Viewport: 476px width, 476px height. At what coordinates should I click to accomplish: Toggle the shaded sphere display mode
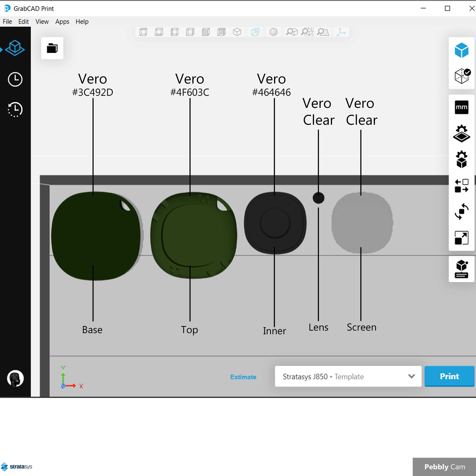[x=274, y=32]
